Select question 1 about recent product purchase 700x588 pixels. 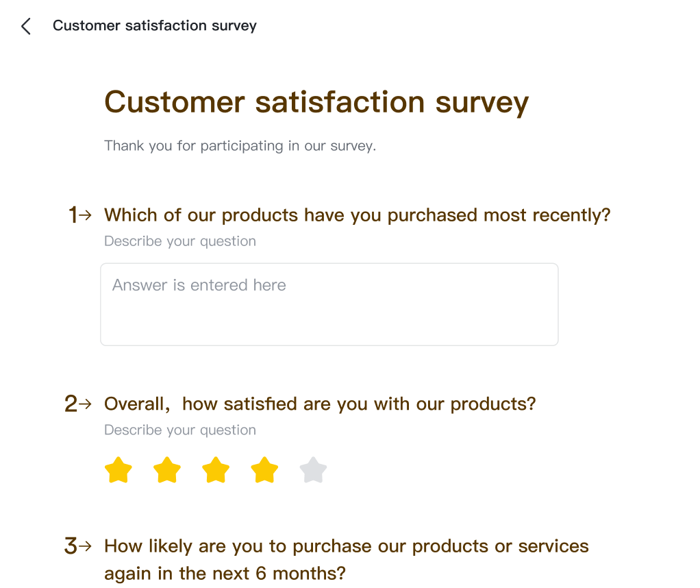(x=358, y=215)
